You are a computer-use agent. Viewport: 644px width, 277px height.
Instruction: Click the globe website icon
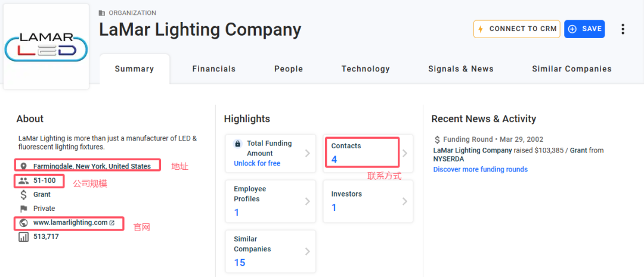(24, 223)
